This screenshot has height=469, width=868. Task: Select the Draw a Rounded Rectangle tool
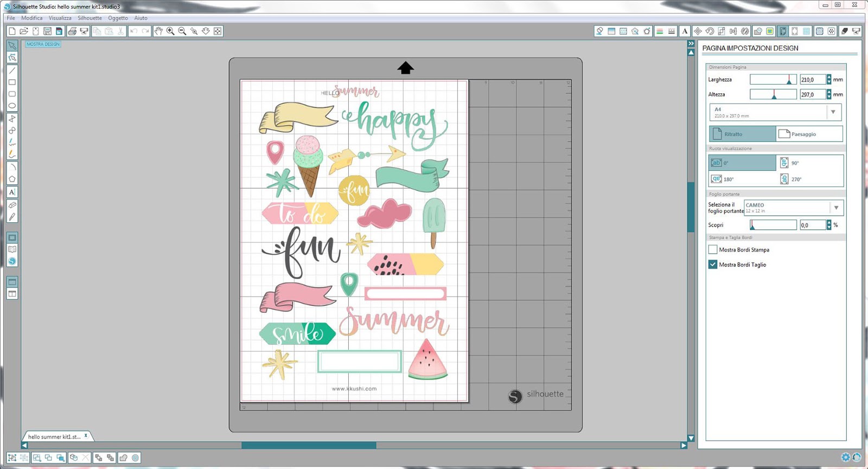[12, 94]
